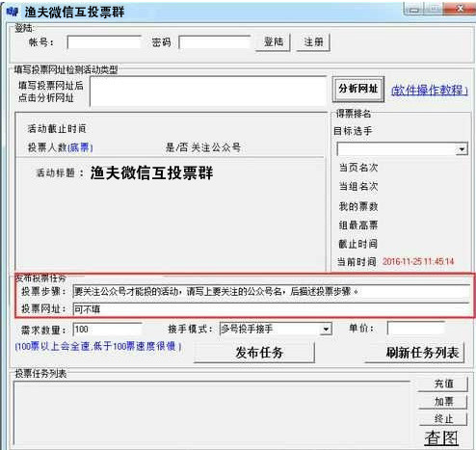Click the 当组名次 label
This screenshot has height=450, width=476.
point(358,187)
